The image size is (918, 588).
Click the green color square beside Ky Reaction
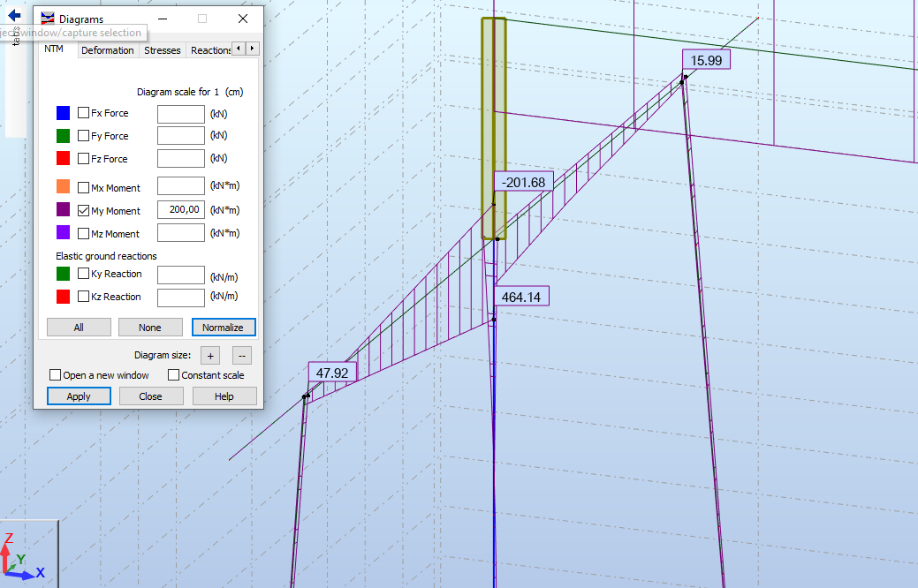point(64,274)
